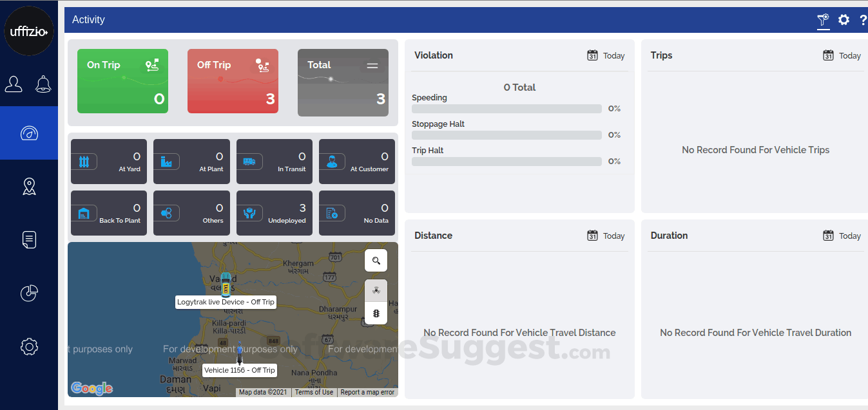Open sidebar settings gear at the bottom
Viewport: 868px width, 410px height.
click(x=29, y=346)
